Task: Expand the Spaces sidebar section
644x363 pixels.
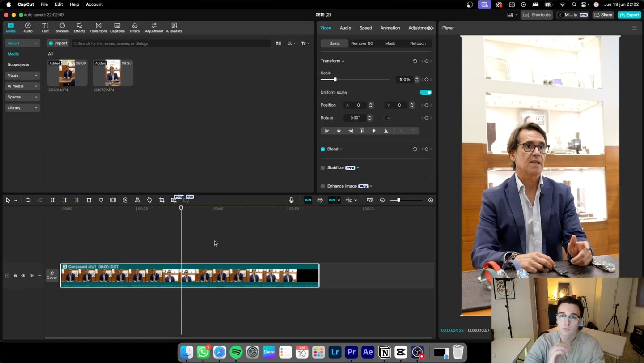Action: click(22, 97)
